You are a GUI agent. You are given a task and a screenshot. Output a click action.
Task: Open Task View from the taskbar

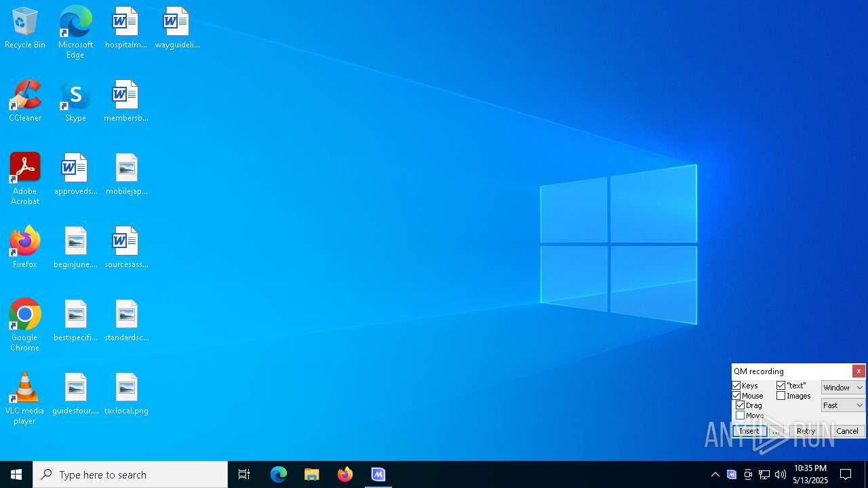(x=244, y=474)
